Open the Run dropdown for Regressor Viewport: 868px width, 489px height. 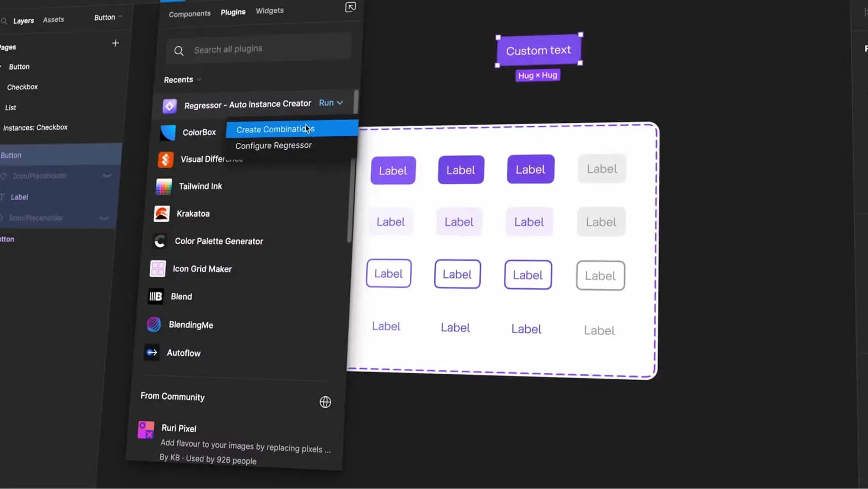coord(331,103)
